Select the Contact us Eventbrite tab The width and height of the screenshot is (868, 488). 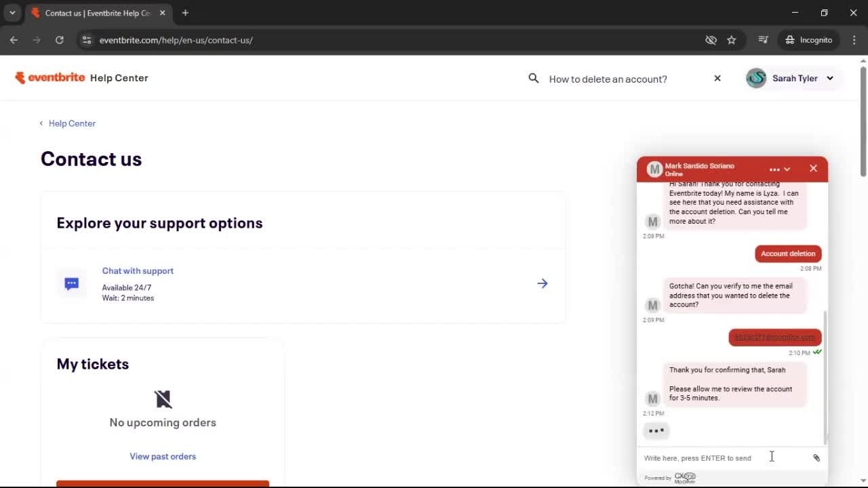[97, 13]
